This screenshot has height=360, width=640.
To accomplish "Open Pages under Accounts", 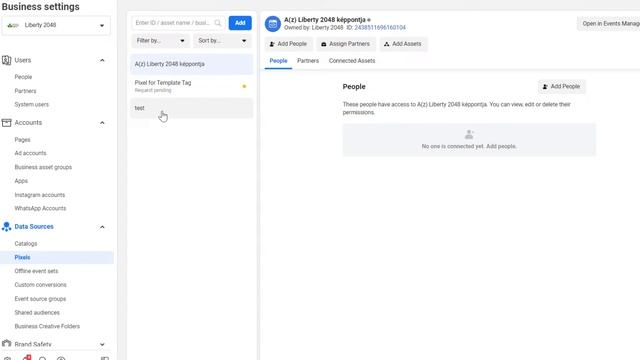I will [x=22, y=140].
